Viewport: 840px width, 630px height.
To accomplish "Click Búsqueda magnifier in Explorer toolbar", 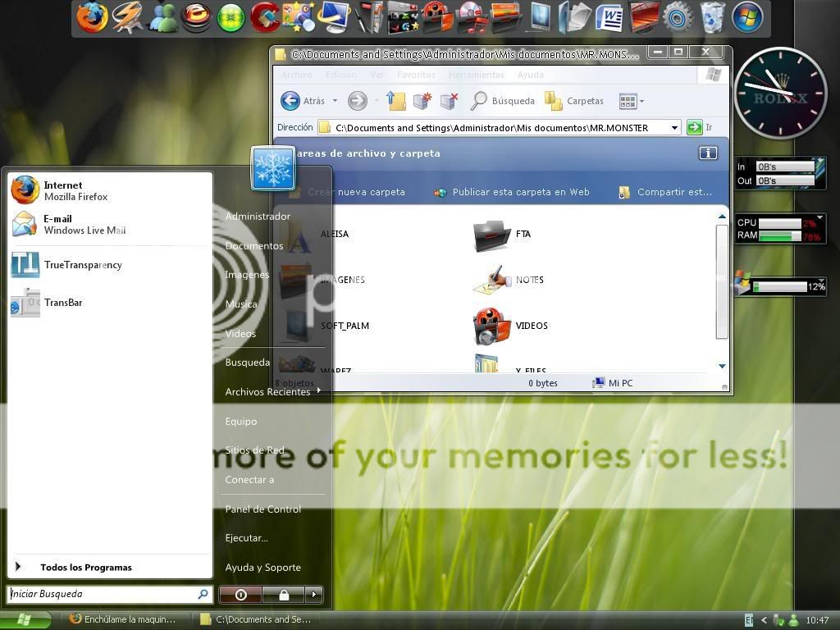I will click(x=479, y=101).
